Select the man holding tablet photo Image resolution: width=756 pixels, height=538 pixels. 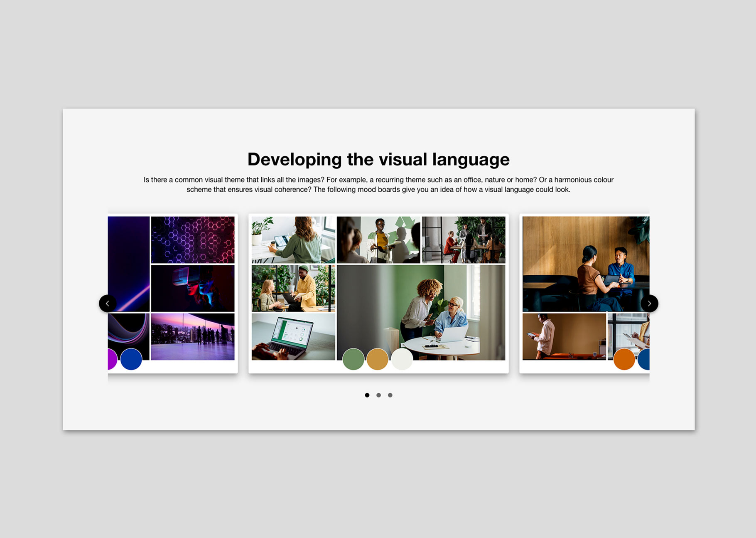[x=564, y=337]
